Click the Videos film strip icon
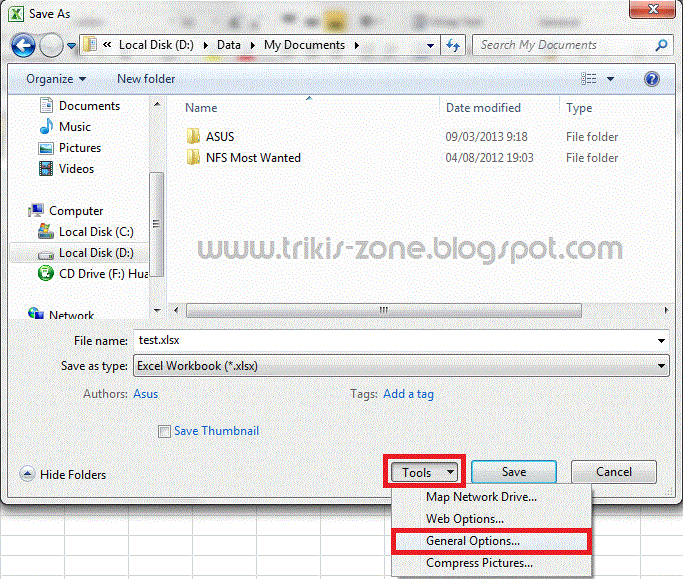This screenshot has width=683, height=579. (x=46, y=169)
